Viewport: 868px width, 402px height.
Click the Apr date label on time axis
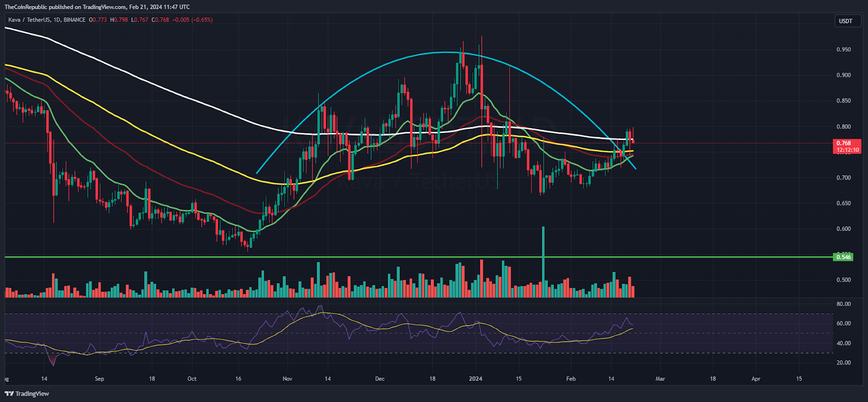[x=756, y=379]
